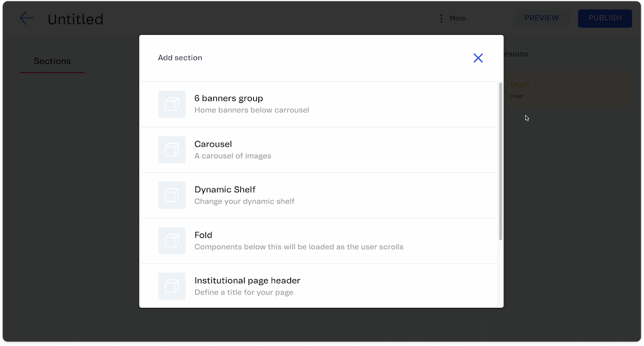Click the Fold cube icon
Image resolution: width=644 pixels, height=346 pixels.
coord(172,241)
